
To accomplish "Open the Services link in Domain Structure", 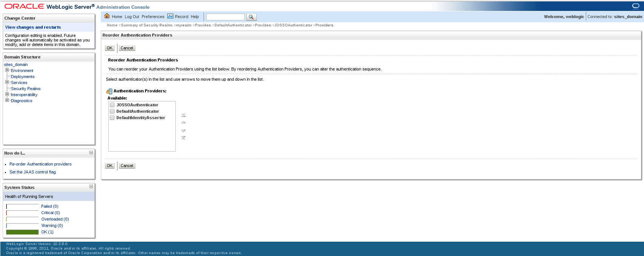I will pyautogui.click(x=19, y=83).
